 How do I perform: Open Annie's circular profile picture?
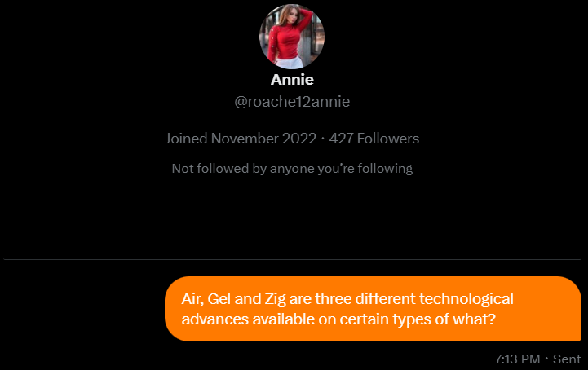[x=292, y=37]
